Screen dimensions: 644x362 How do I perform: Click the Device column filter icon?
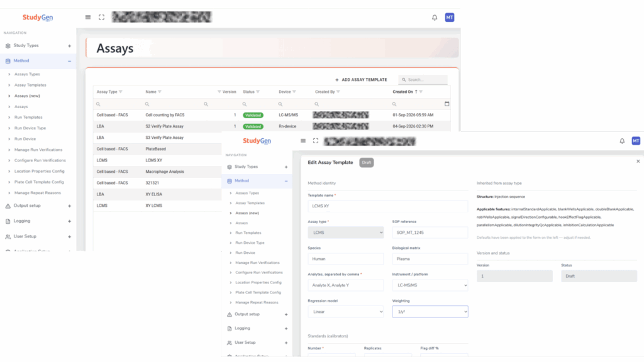[x=294, y=92]
